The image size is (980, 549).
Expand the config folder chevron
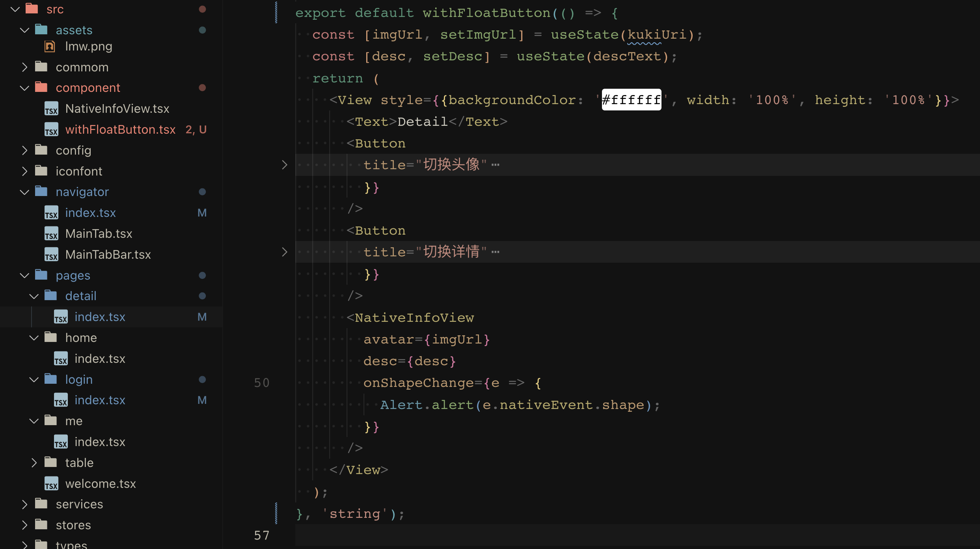(x=25, y=150)
